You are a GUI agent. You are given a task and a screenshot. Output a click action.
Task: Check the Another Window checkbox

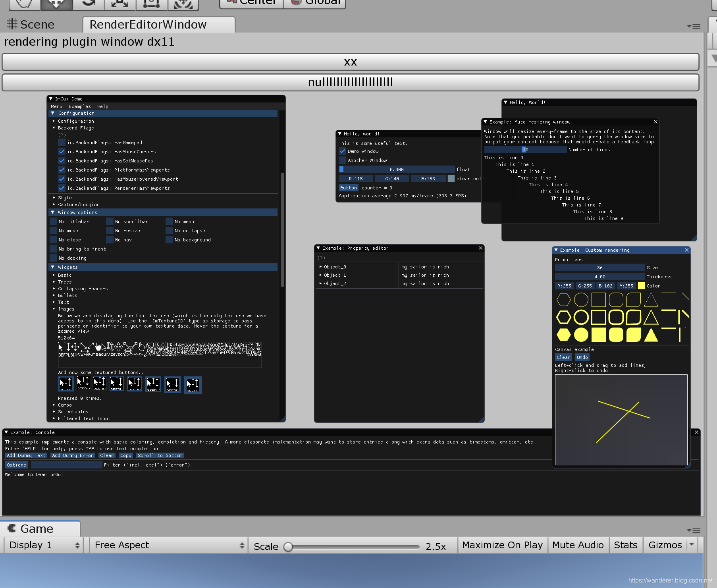[x=342, y=160]
